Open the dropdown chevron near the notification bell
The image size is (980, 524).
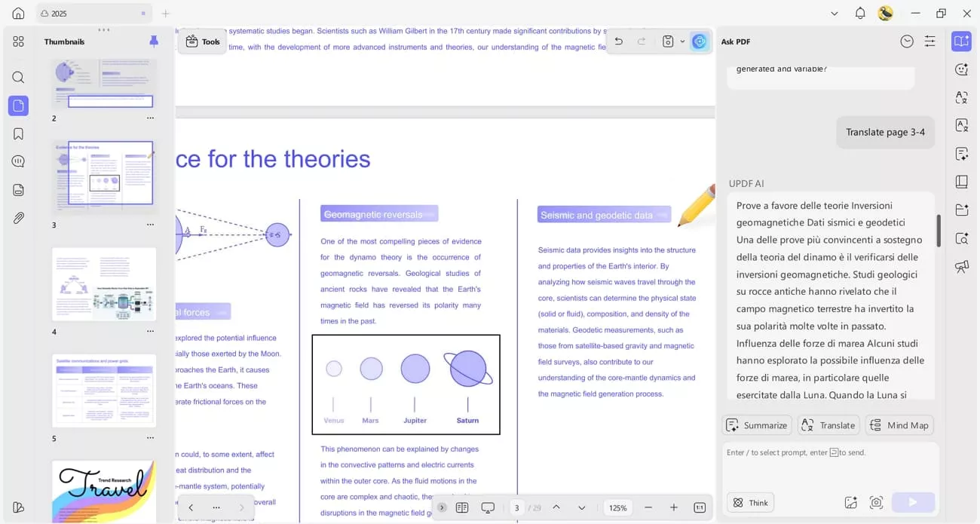click(834, 13)
